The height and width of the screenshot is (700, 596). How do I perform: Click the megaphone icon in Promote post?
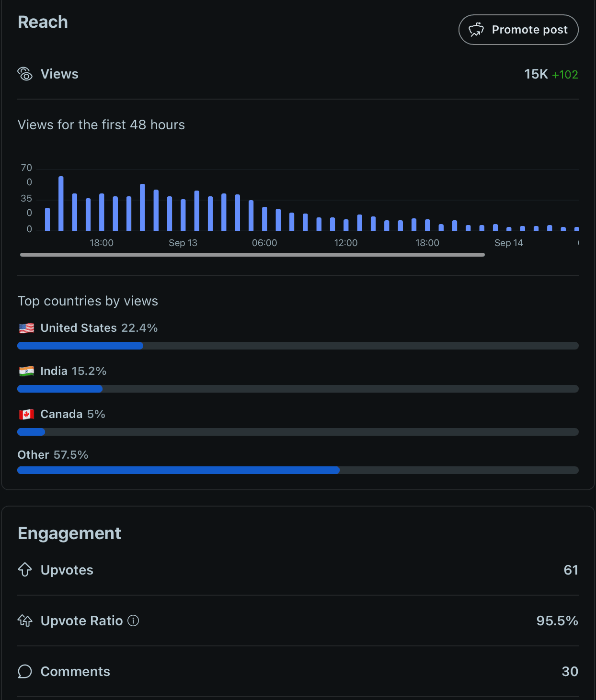pos(476,30)
